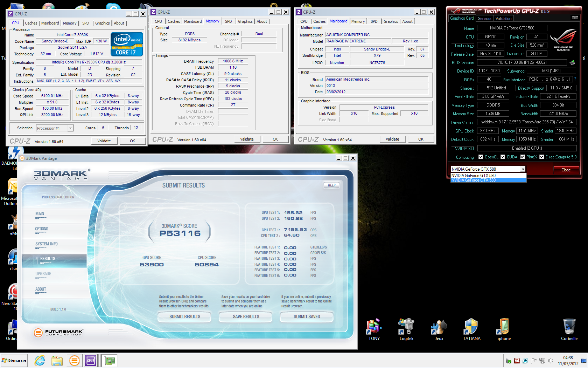Click Core Speed value 5100.01 MHz
This screenshot has width=588, height=368.
(x=52, y=96)
